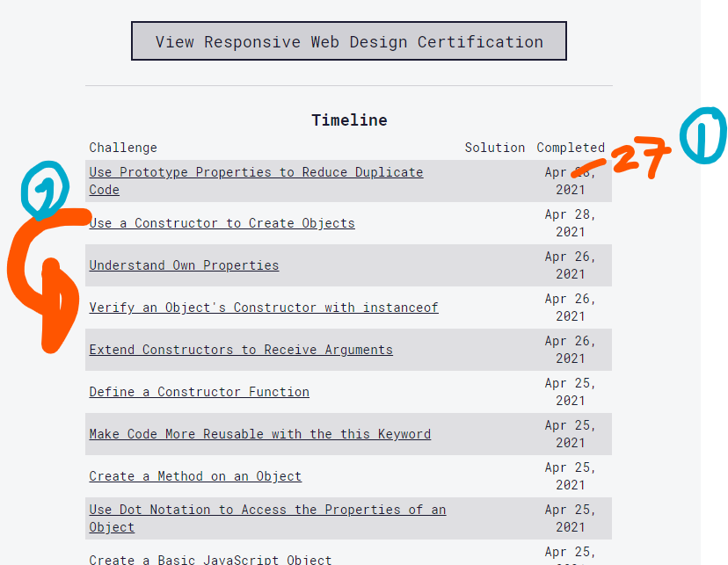Click the Timeline heading
The image size is (728, 565).
click(349, 120)
